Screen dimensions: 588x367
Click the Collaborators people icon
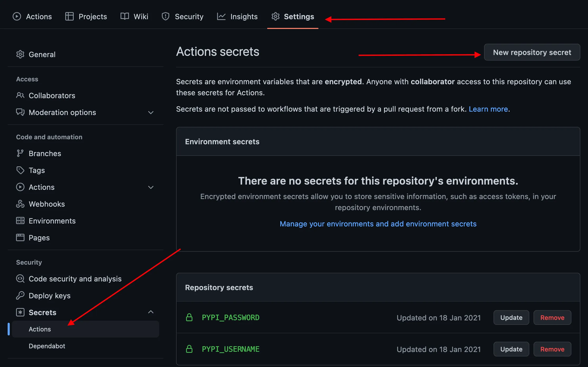point(20,95)
